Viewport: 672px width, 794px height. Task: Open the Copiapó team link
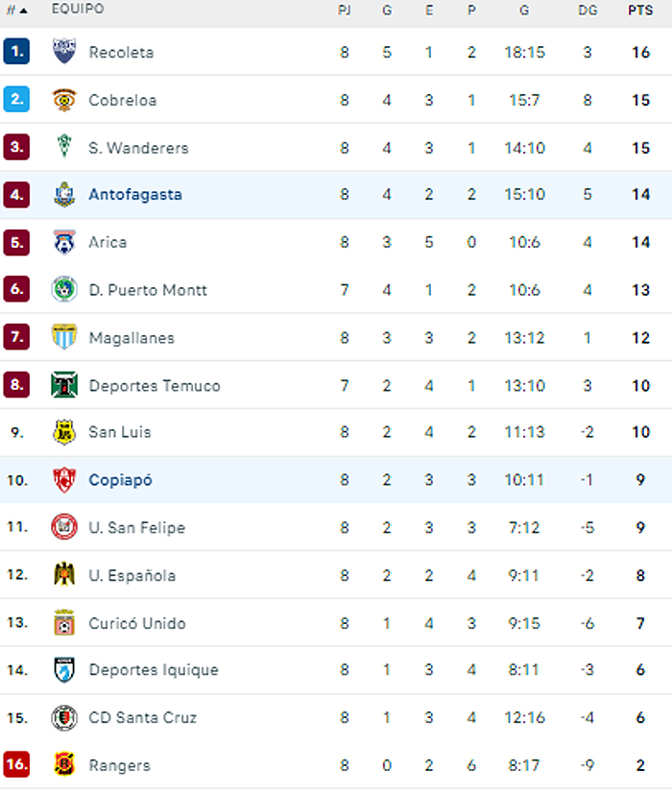pyautogui.click(x=120, y=480)
